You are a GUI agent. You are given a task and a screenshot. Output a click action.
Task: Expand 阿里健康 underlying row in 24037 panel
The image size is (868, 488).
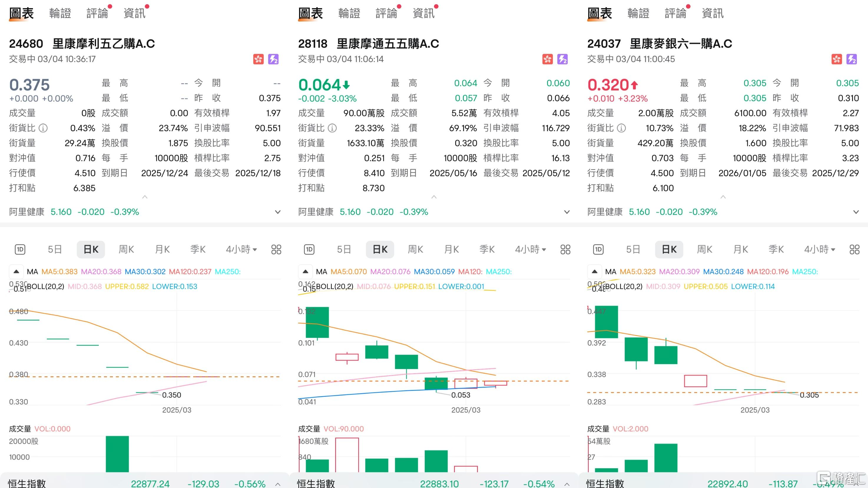(856, 212)
